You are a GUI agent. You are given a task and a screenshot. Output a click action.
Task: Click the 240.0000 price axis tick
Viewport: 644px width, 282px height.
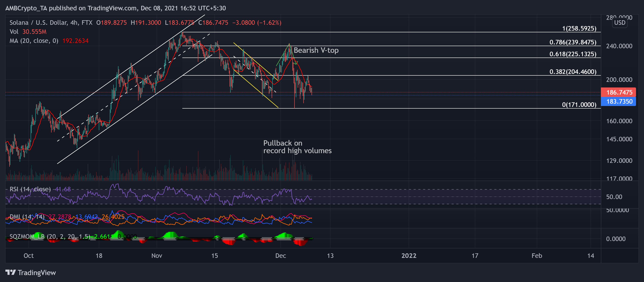pos(619,46)
